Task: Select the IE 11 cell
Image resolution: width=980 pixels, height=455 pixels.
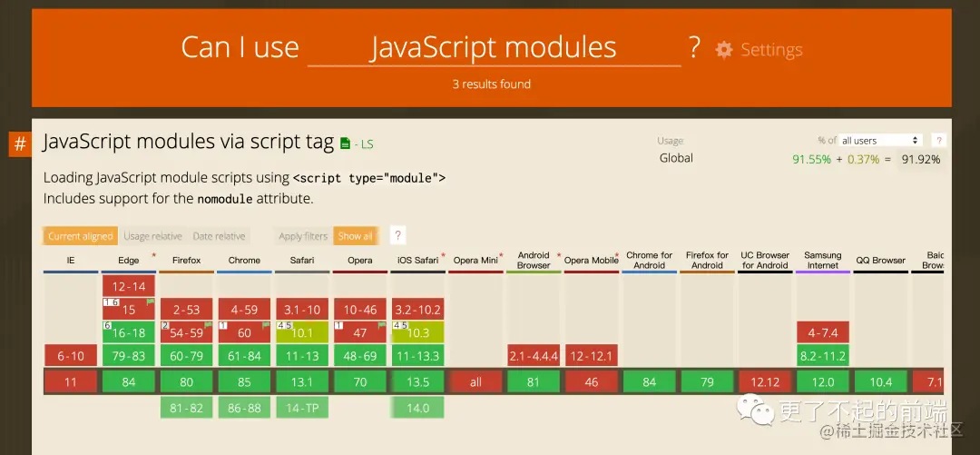Action: click(71, 381)
